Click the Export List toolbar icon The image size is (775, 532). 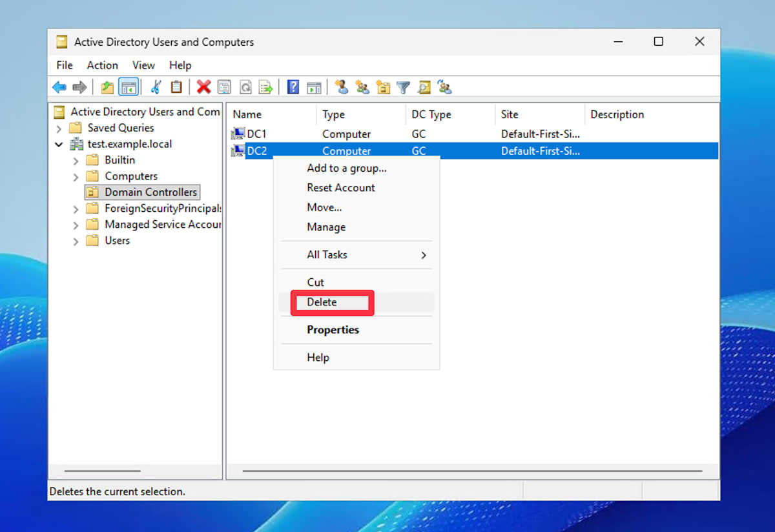click(x=265, y=87)
